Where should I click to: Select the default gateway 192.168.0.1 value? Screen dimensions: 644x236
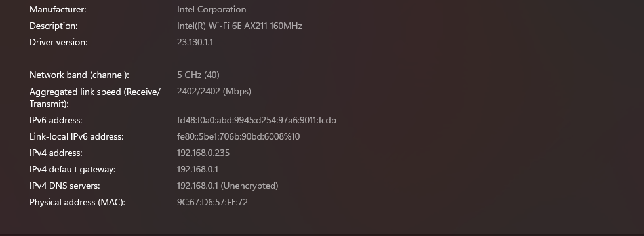(197, 170)
